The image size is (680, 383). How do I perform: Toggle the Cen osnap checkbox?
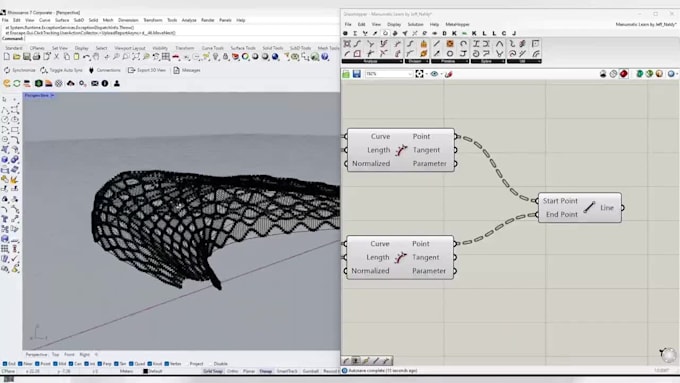tap(71, 364)
